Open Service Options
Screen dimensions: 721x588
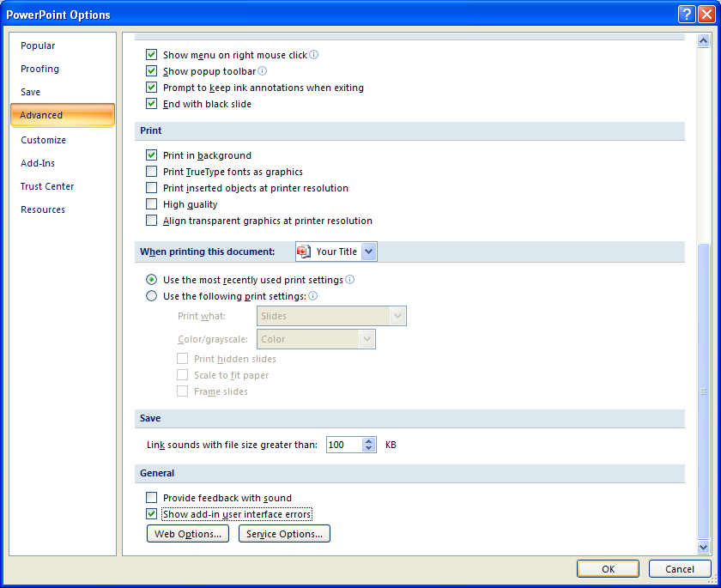[x=284, y=534]
